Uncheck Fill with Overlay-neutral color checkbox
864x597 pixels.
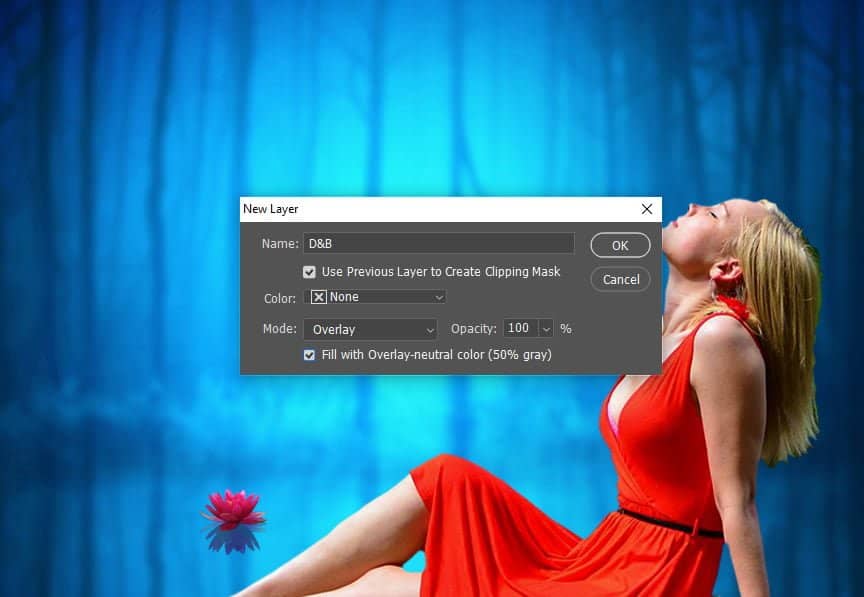[x=310, y=355]
